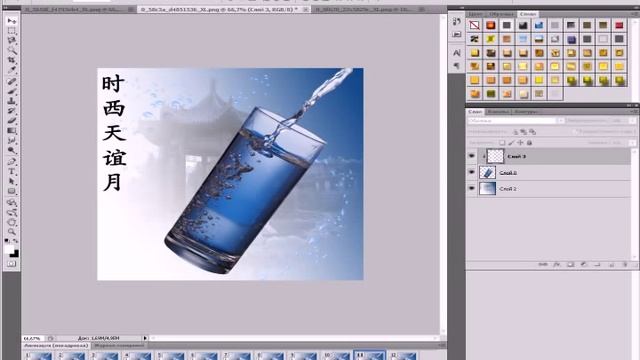Open the status bar document info arrow
Screen dimensions: 640x360
click(x=145, y=338)
